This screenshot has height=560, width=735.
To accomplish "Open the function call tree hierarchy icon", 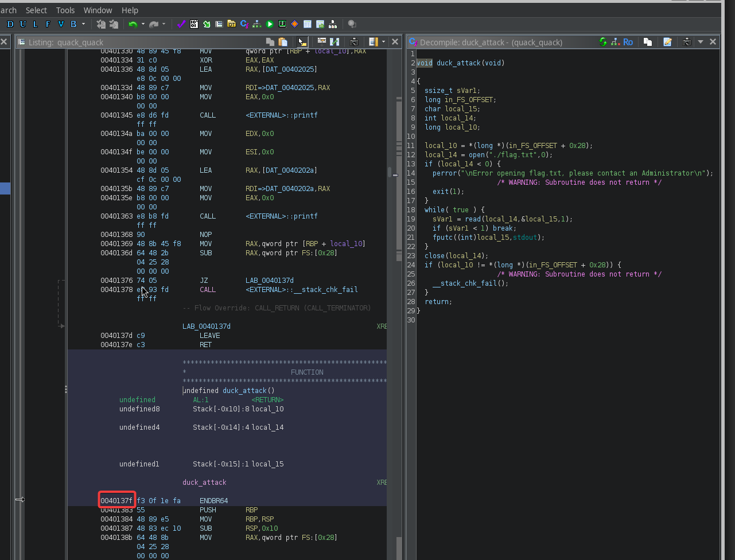I will click(x=256, y=24).
